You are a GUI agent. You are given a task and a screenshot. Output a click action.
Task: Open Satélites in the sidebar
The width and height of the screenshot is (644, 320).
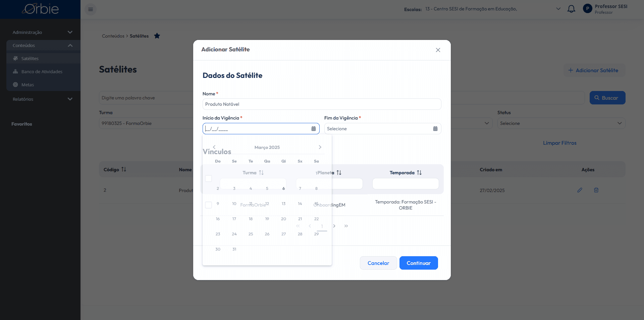(x=43, y=58)
